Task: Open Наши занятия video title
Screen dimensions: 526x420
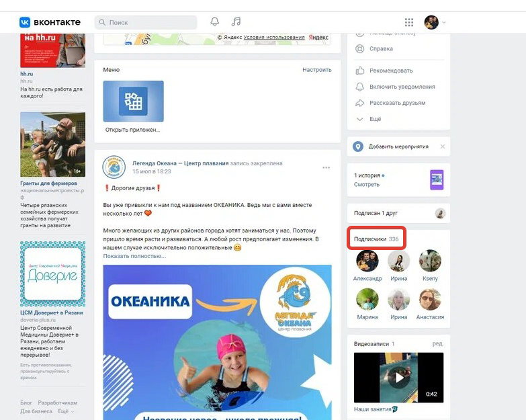Action: pyautogui.click(x=376, y=409)
